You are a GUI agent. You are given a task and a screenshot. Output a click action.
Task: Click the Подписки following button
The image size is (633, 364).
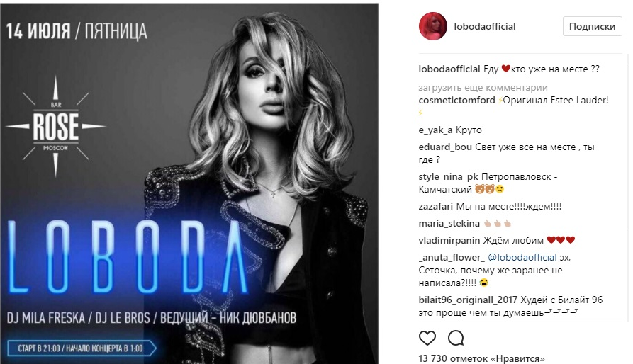coord(592,27)
